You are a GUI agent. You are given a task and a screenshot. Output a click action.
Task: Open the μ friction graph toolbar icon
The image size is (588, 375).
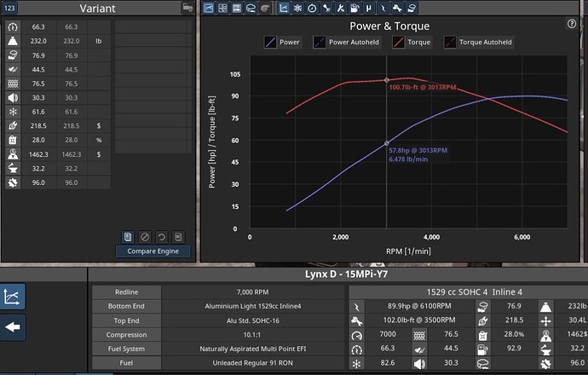pos(369,8)
